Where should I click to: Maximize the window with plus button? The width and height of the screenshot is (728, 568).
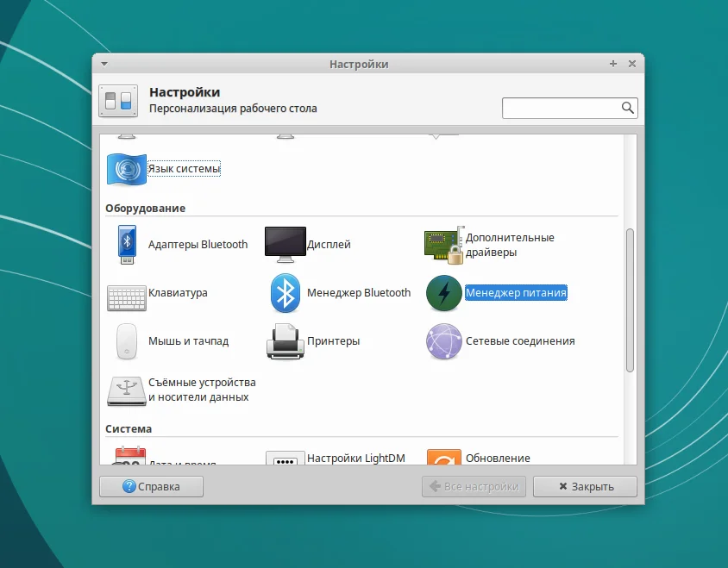[613, 64]
